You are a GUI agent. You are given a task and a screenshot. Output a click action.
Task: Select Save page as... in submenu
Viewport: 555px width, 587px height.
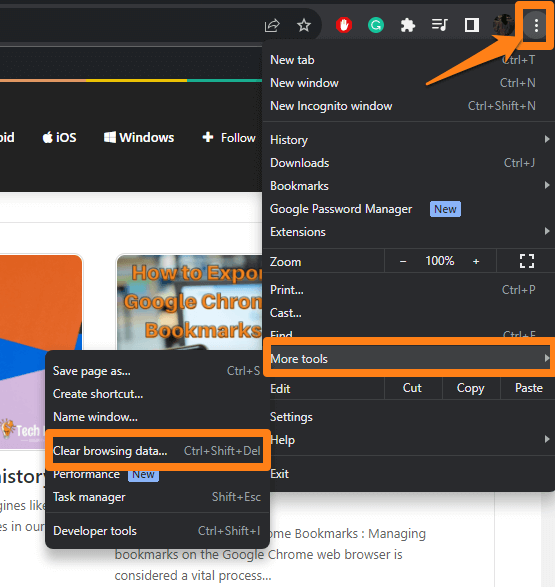(157, 371)
